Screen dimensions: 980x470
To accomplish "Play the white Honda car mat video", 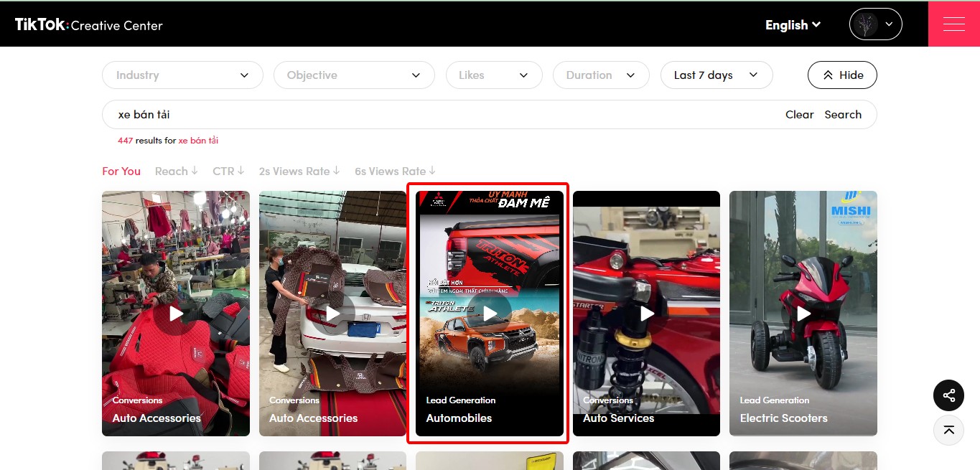I will click(333, 314).
